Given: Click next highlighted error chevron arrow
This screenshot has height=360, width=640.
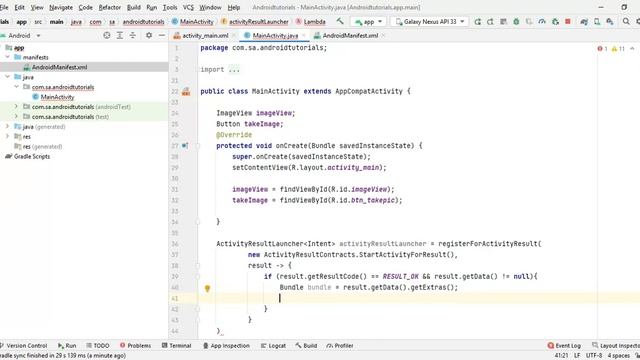Looking at the screenshot, I should click(x=632, y=49).
